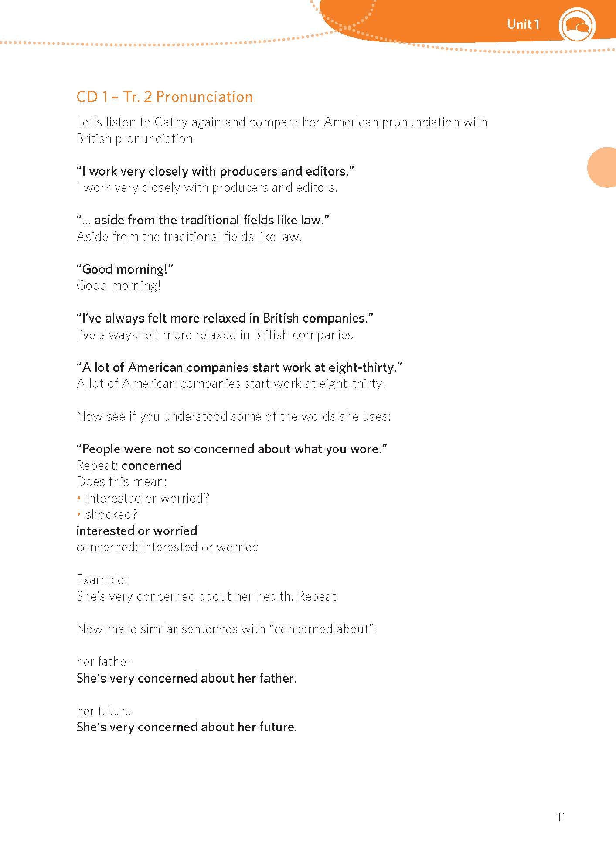Click the "her father" prompt text
Viewport: 616px width, 863px height.
click(103, 662)
